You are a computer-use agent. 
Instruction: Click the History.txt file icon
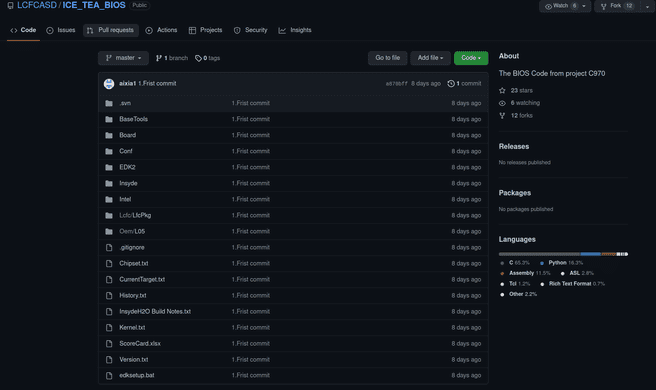coord(109,295)
